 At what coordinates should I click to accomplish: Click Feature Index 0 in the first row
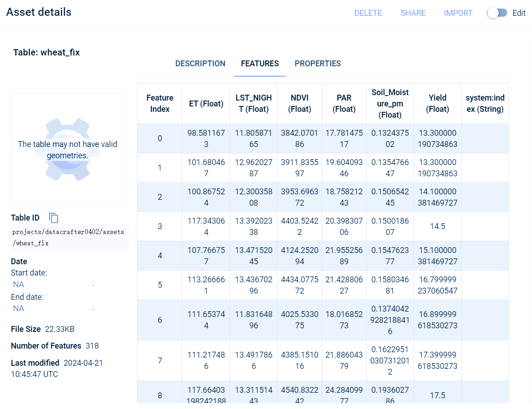point(159,138)
